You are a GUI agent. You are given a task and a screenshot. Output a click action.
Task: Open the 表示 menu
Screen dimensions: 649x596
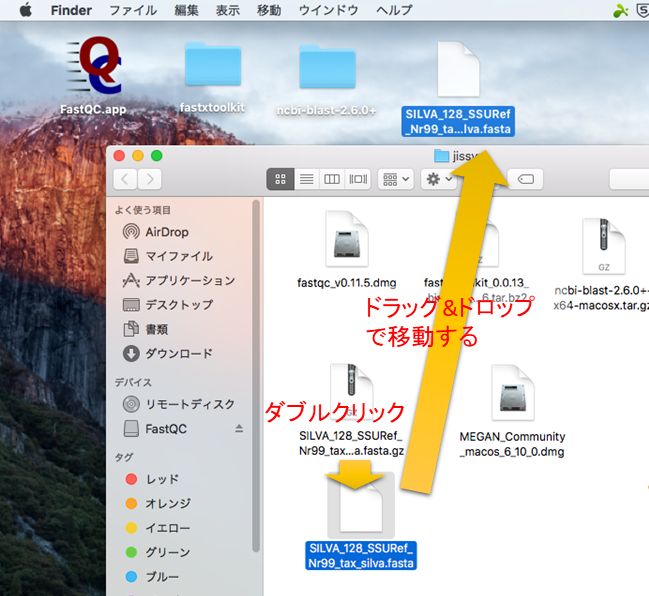pos(228,10)
